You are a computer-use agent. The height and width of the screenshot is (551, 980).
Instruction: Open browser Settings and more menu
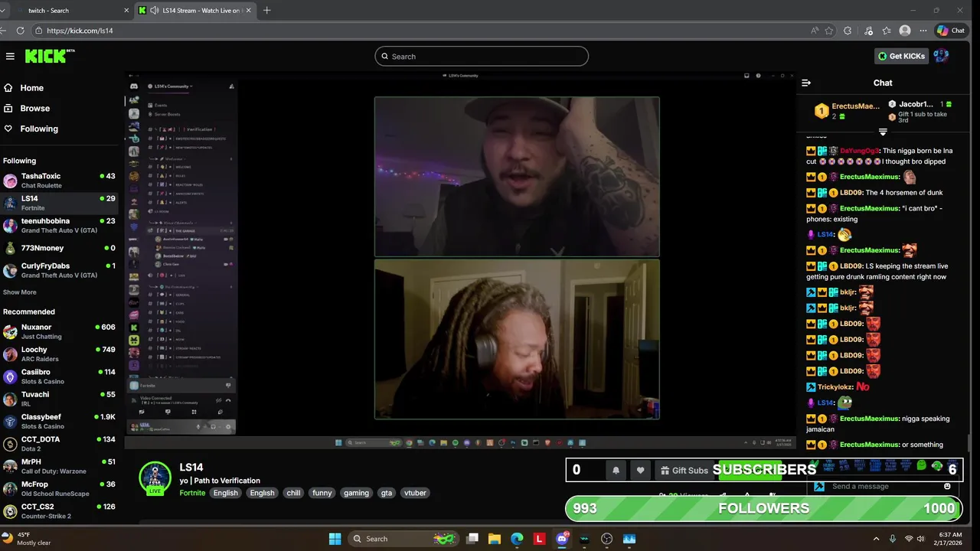923,31
